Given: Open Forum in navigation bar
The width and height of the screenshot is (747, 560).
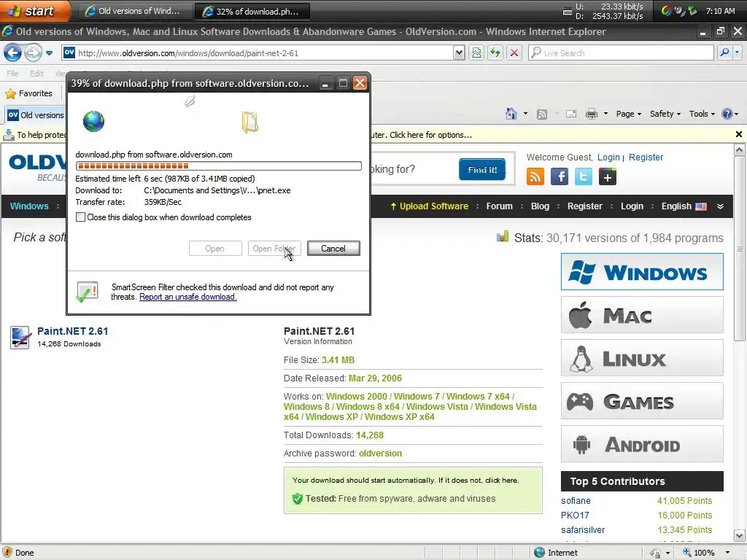Looking at the screenshot, I should pyautogui.click(x=499, y=206).
